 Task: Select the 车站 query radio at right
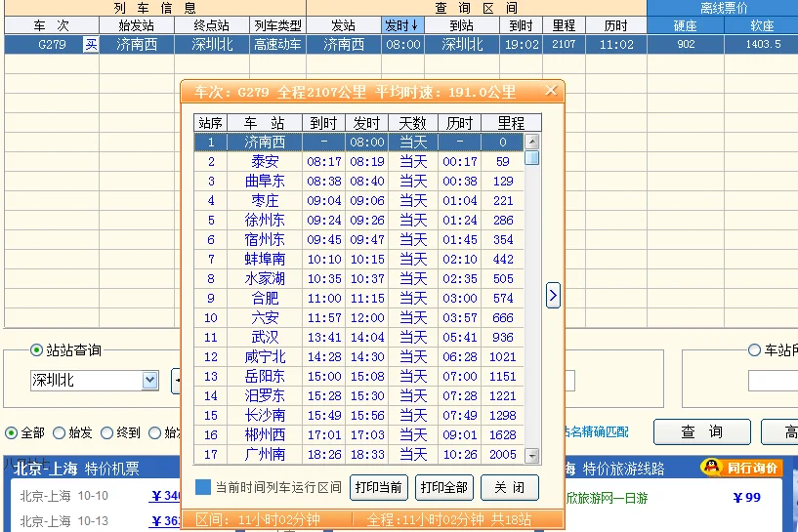[754, 349]
